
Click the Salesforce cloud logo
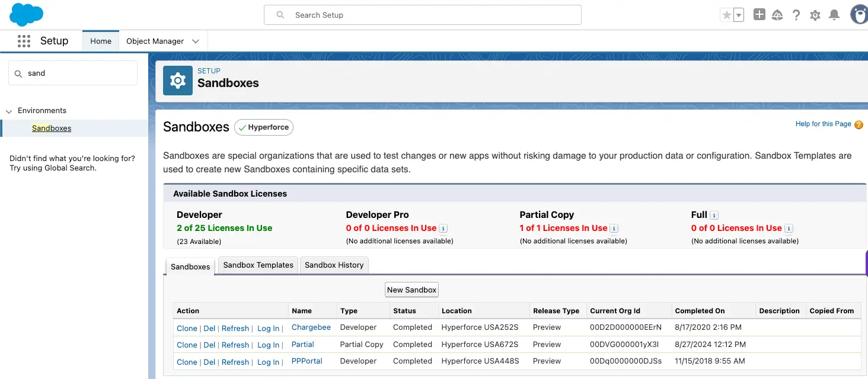coord(26,14)
